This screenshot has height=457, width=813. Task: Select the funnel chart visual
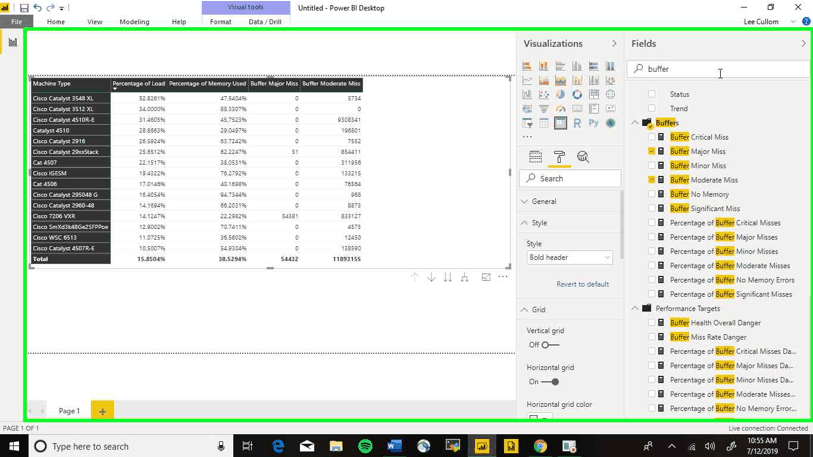click(x=543, y=109)
